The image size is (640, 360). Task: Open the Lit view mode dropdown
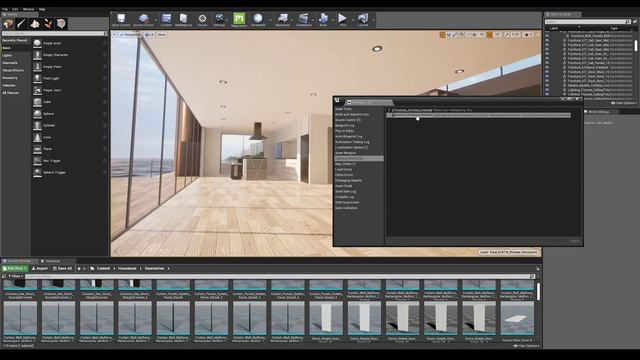[x=149, y=35]
